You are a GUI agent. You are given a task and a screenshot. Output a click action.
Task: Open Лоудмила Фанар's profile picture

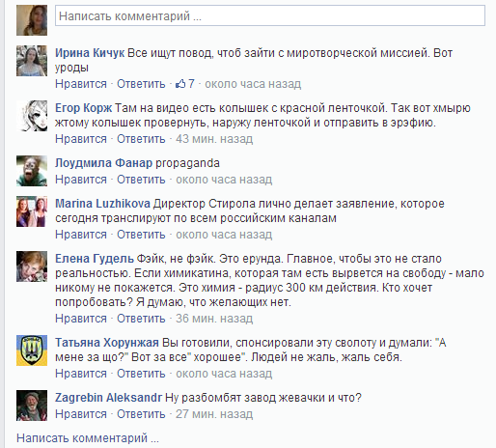coord(32,171)
